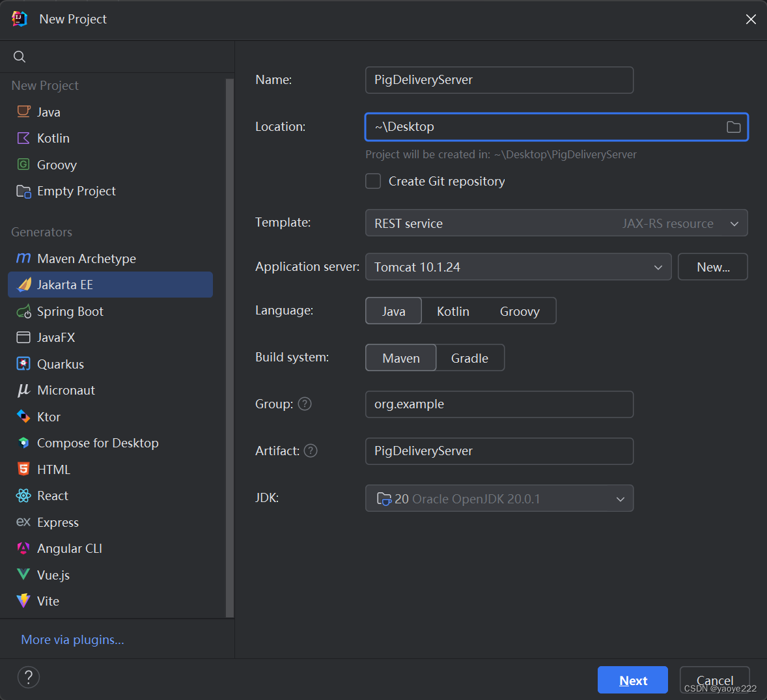The width and height of the screenshot is (767, 700).
Task: Click the Vue.js V icon
Action: (23, 574)
